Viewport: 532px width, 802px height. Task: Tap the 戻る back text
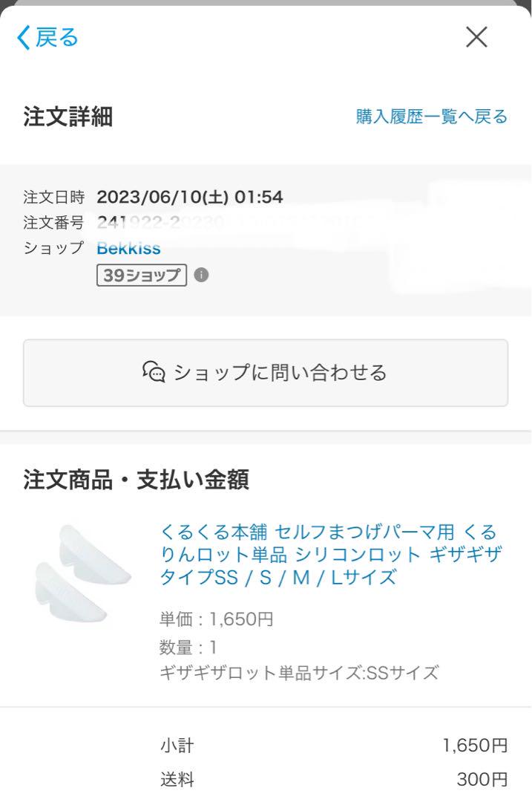pyautogui.click(x=57, y=37)
